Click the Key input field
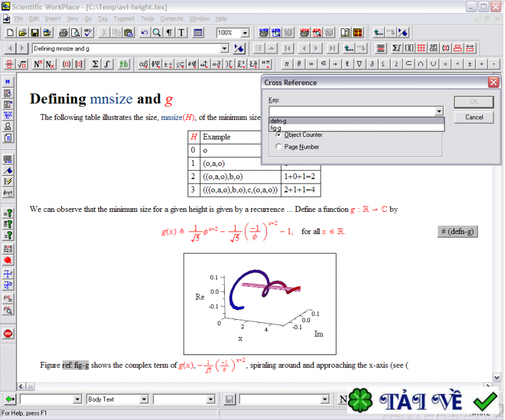This screenshot has height=420, width=505. click(x=351, y=111)
